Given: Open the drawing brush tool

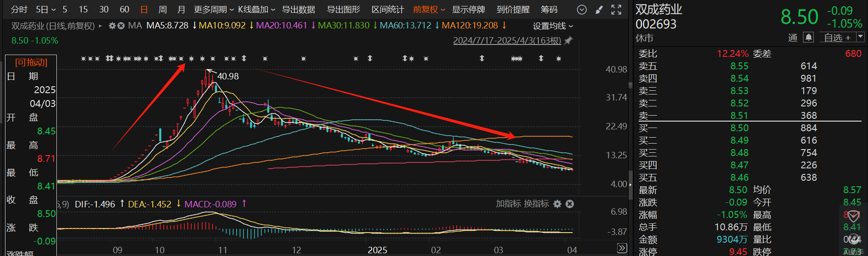Looking at the screenshot, I should [x=599, y=10].
